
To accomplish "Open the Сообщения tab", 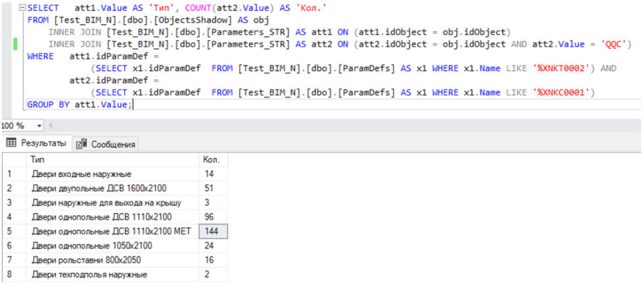I will click(105, 144).
